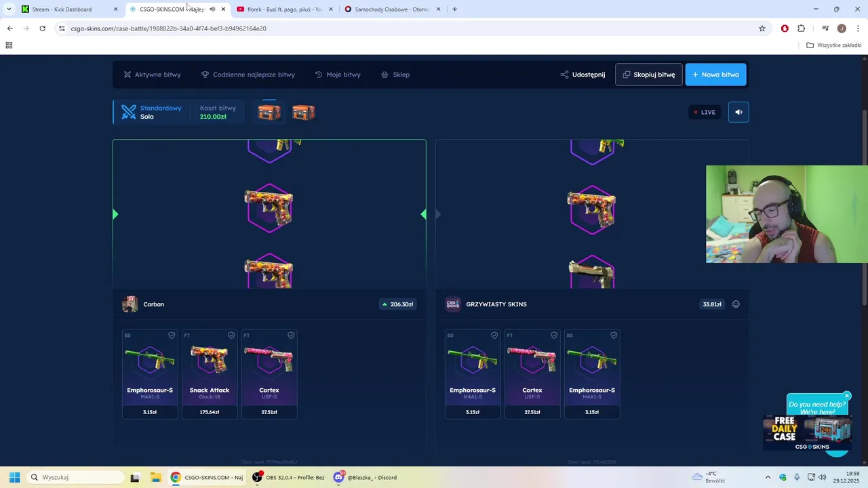
Task: Click the emoji smiley icon beside 33.81zł
Action: tap(736, 304)
